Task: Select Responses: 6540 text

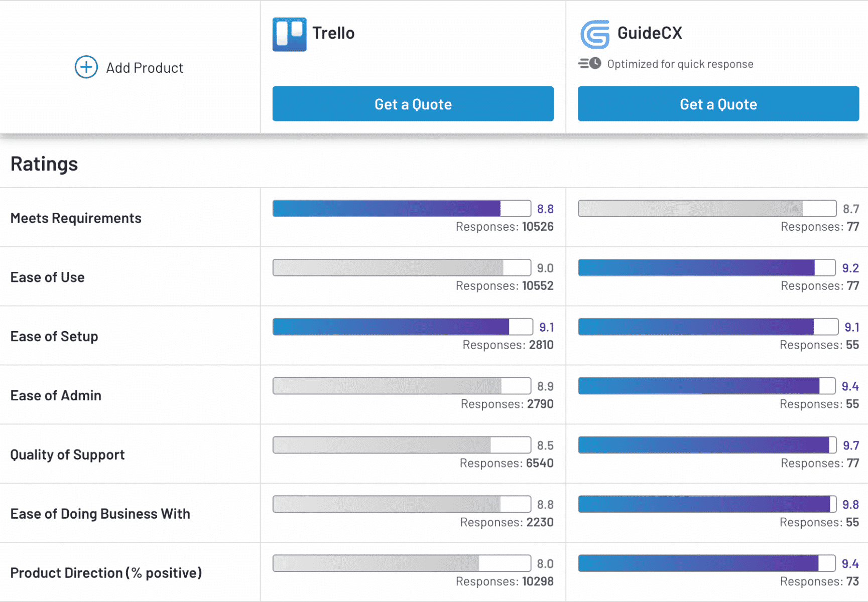Action: (x=507, y=464)
